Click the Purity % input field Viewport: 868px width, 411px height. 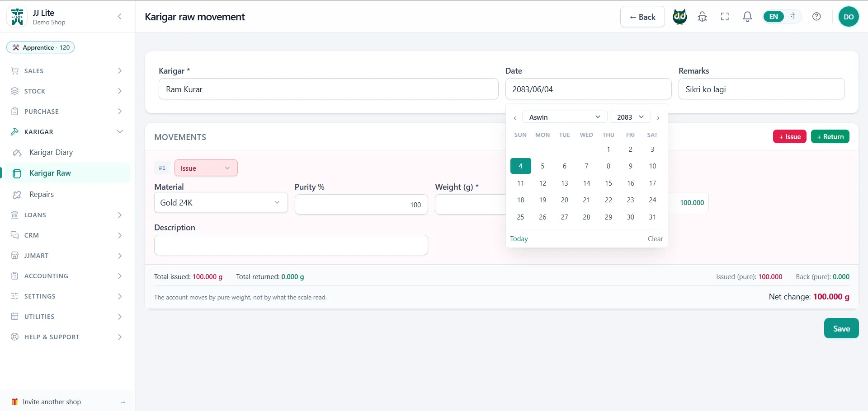[x=361, y=205]
